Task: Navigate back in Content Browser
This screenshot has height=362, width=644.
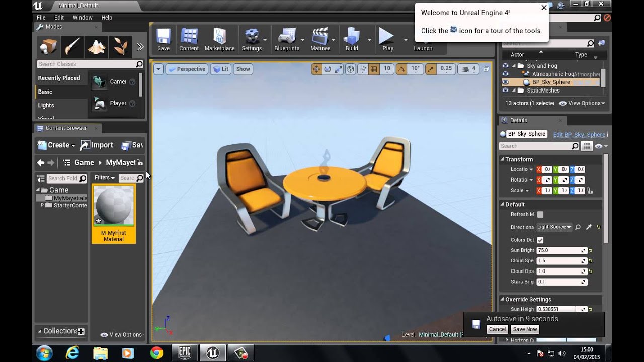Action: point(41,163)
